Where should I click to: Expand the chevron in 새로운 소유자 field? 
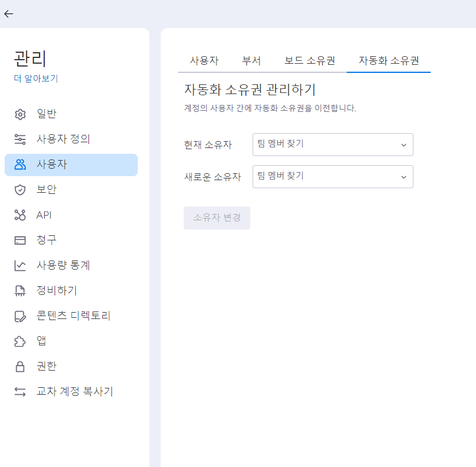(x=404, y=177)
